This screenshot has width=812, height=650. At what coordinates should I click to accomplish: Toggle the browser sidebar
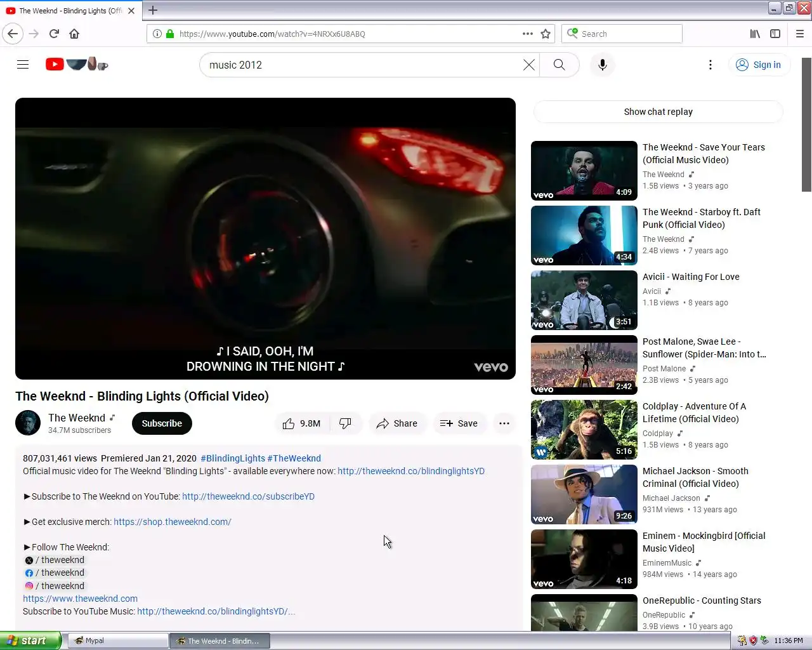(775, 34)
